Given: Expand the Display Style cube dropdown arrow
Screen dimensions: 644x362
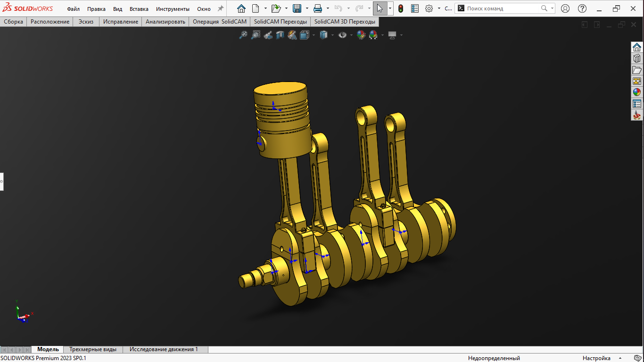Looking at the screenshot, I should (x=332, y=35).
